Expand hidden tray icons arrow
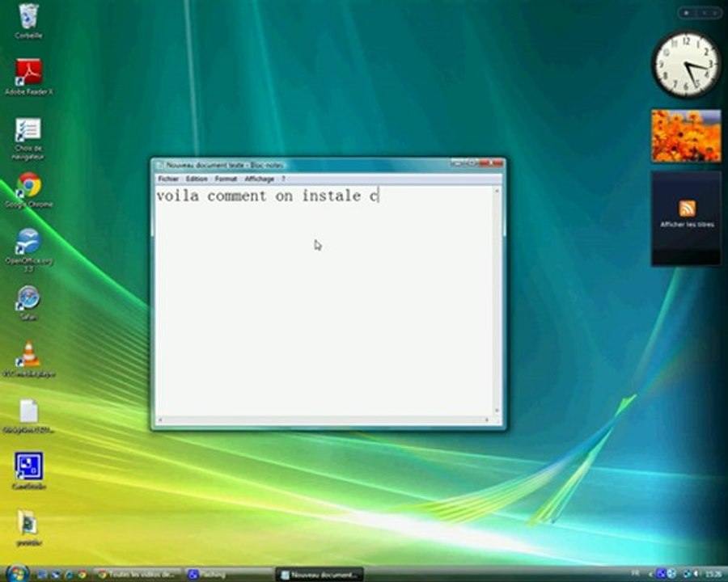This screenshot has width=728, height=582. coord(650,574)
